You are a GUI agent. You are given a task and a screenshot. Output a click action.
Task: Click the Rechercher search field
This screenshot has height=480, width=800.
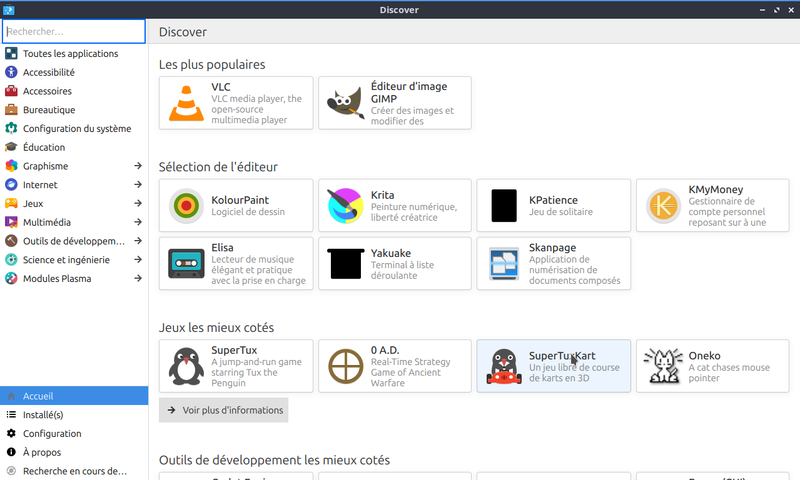(74, 32)
